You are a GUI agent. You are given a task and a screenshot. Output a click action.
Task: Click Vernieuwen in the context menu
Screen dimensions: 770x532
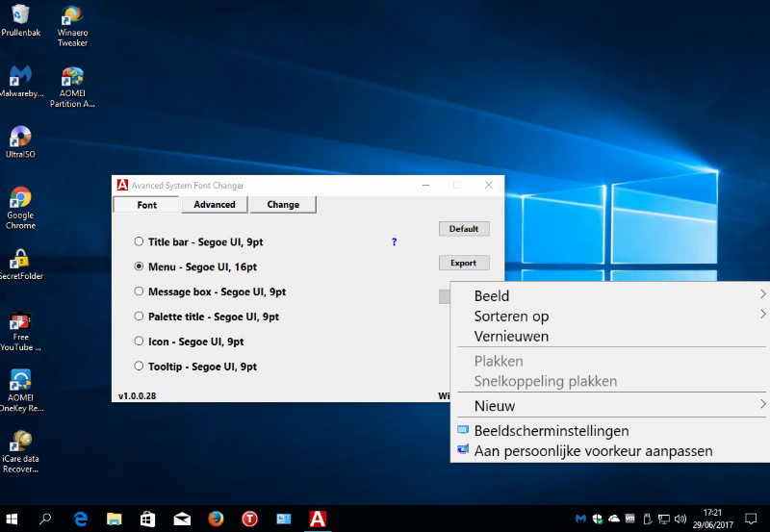[511, 337]
